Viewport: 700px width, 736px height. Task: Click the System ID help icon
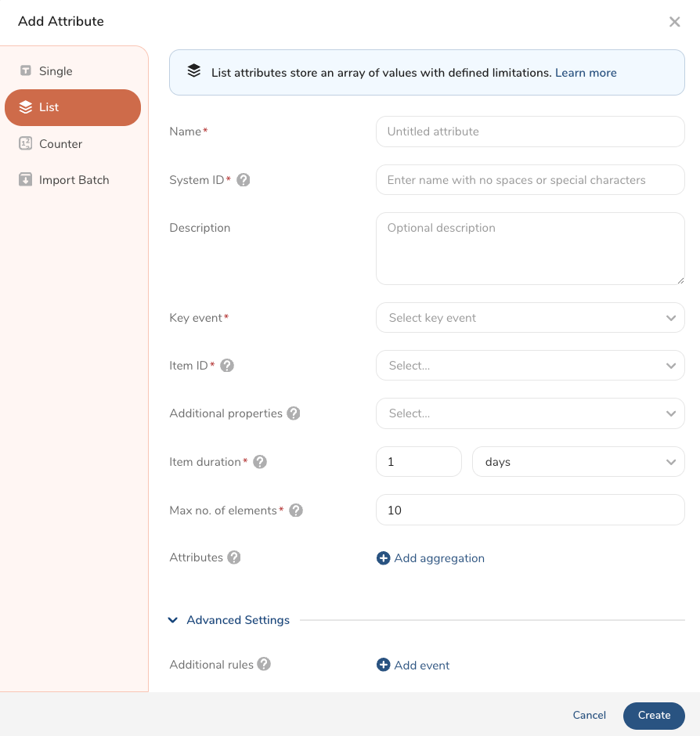pos(244,180)
